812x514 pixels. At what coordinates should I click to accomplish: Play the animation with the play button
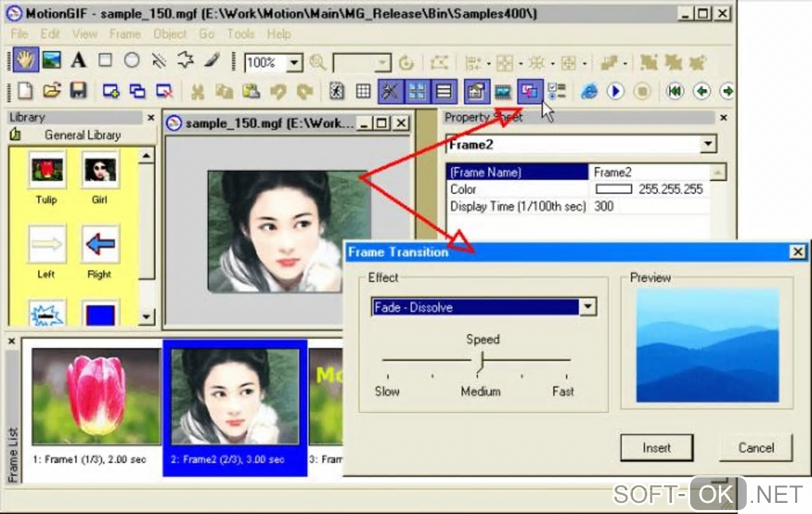(615, 92)
